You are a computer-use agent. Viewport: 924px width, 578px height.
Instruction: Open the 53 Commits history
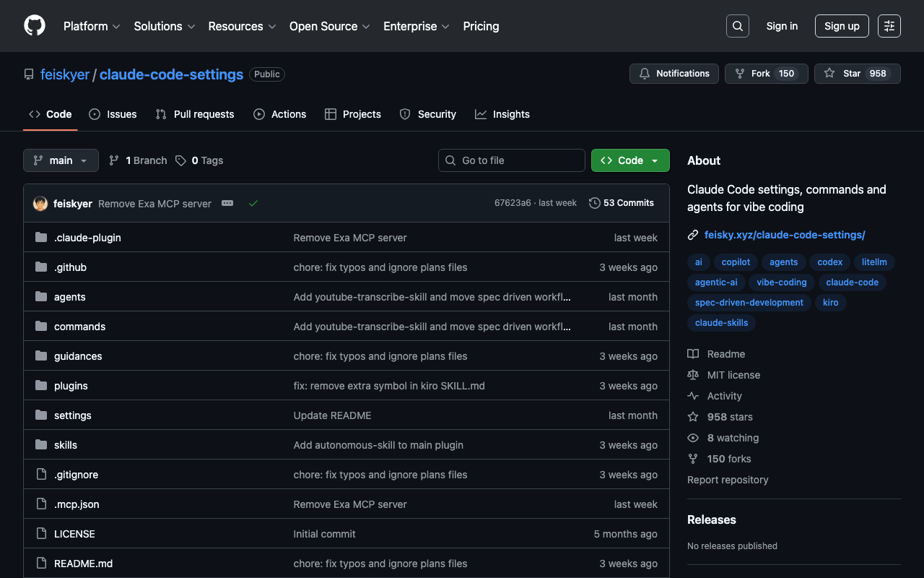(x=622, y=203)
